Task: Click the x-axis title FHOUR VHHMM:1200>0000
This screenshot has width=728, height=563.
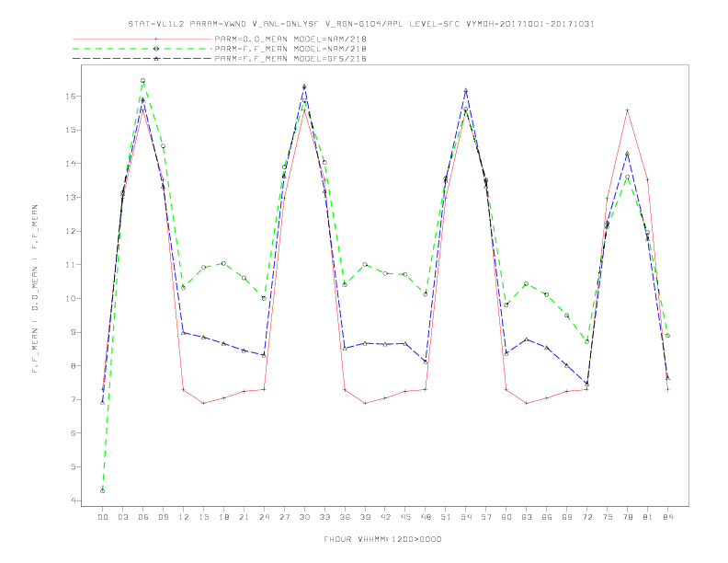Action: coord(382,539)
